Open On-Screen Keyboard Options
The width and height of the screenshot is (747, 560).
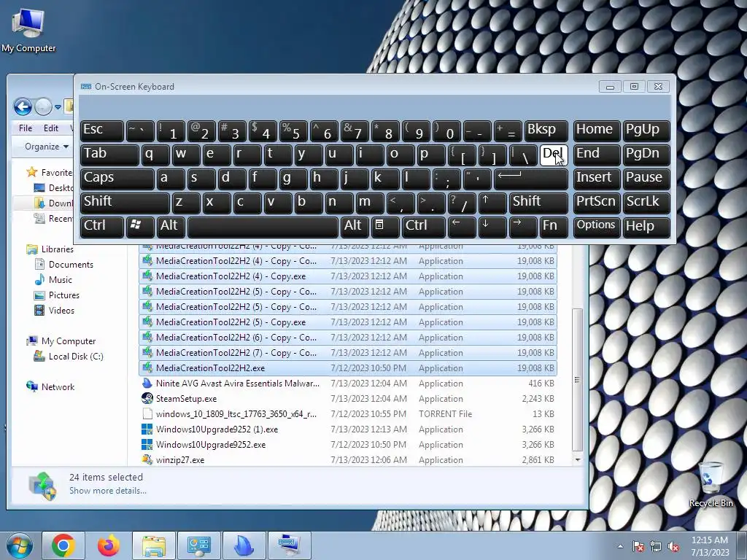597,227
